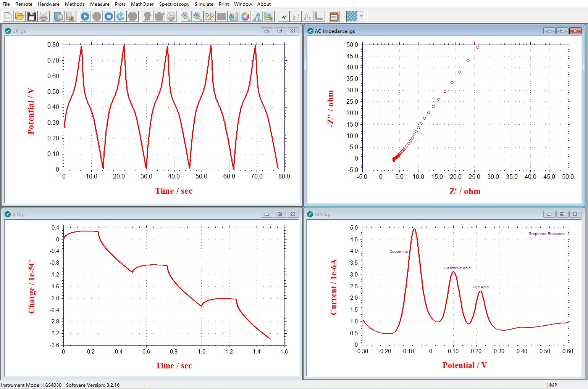This screenshot has width=588, height=389.
Task: Click the Instrument Model: IGS4030 status text
Action: pos(31,385)
